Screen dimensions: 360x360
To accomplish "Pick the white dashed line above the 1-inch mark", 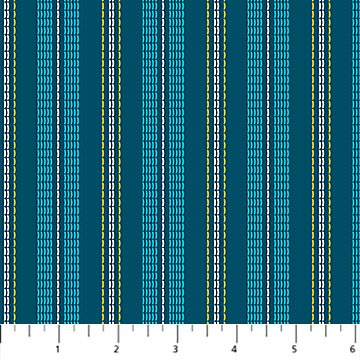I will pyautogui.click(x=58, y=162).
